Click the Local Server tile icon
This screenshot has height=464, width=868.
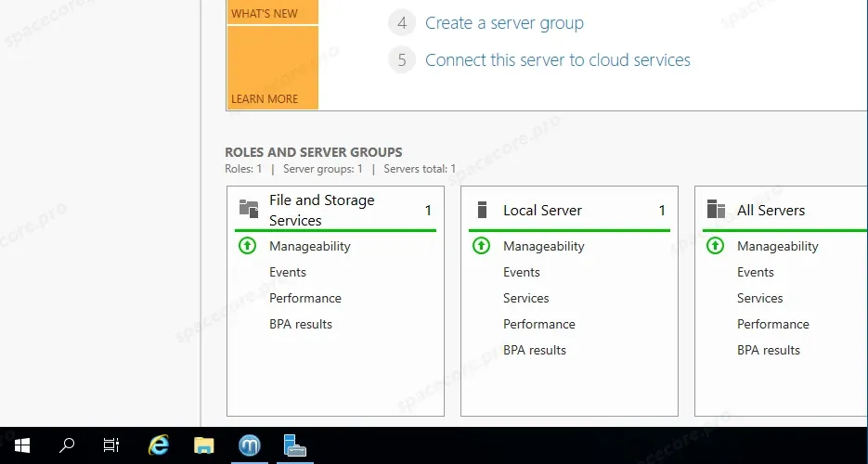coord(482,210)
